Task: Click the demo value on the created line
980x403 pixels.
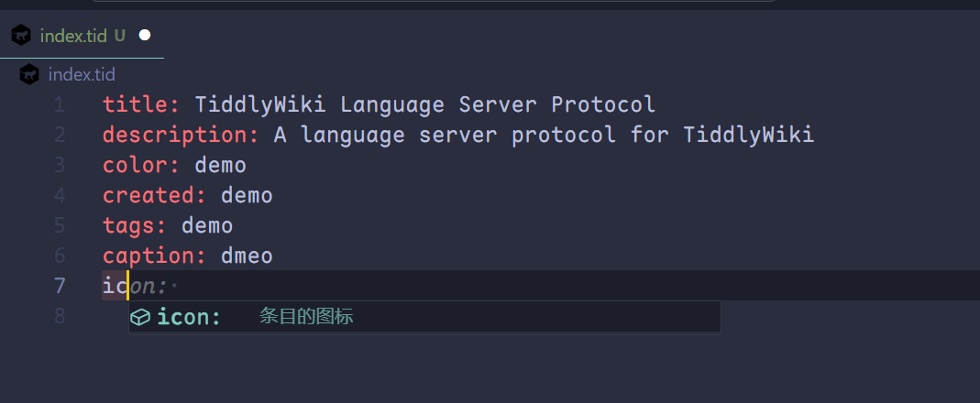Action: pyautogui.click(x=247, y=196)
